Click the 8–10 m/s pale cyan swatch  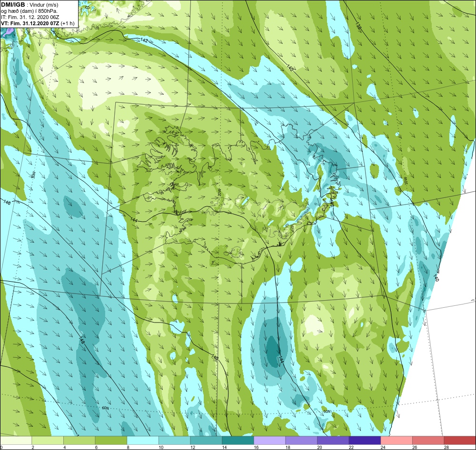pyautogui.click(x=143, y=440)
